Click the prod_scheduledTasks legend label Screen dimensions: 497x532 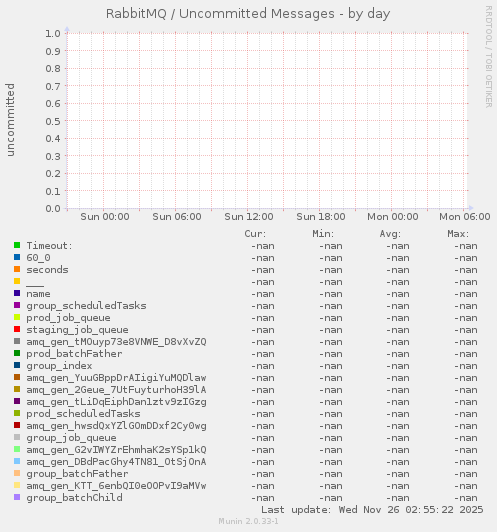[x=83, y=414]
